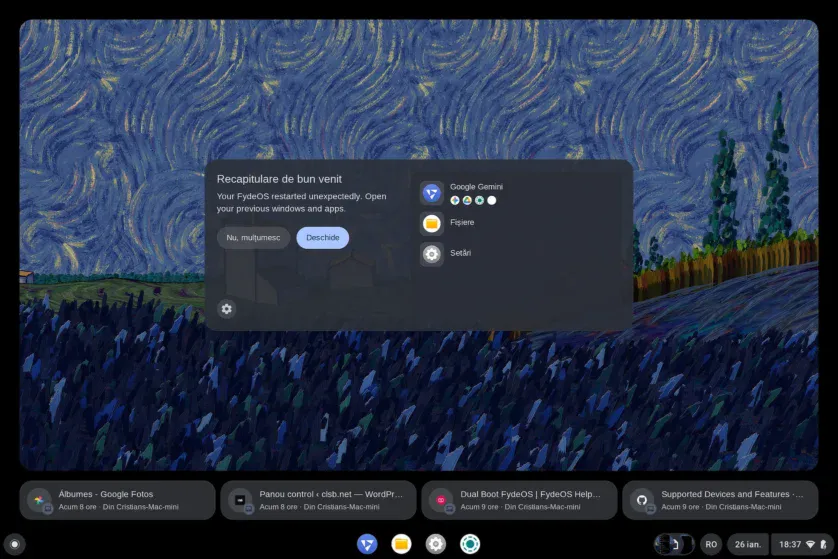
Task: Open the "Álbumes - Google Fotos" recent tab card
Action: [118, 500]
